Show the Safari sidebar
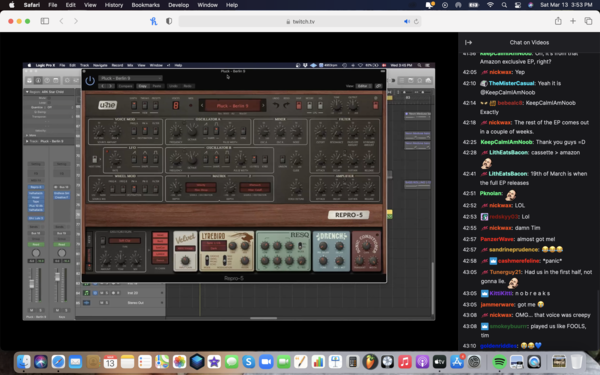The height and width of the screenshot is (375, 600). click(45, 21)
